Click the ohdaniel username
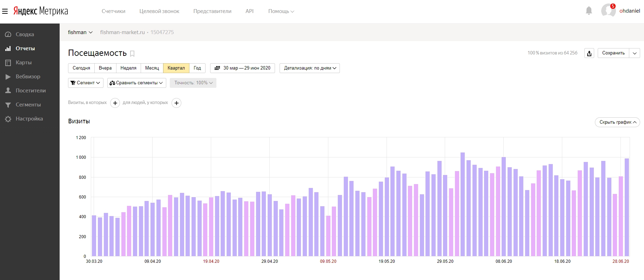The image size is (644, 280). click(x=630, y=11)
